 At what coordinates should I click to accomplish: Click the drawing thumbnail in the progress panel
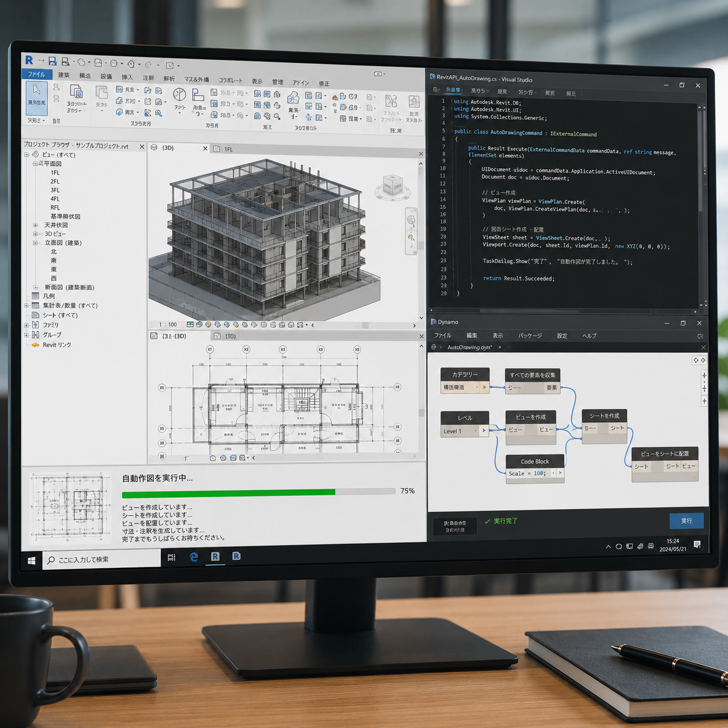pyautogui.click(x=71, y=507)
